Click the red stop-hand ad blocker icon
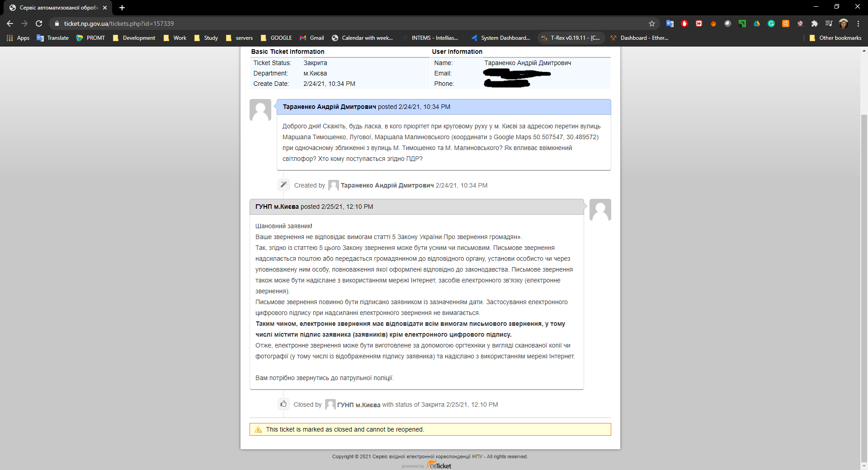The image size is (868, 470). [x=684, y=23]
